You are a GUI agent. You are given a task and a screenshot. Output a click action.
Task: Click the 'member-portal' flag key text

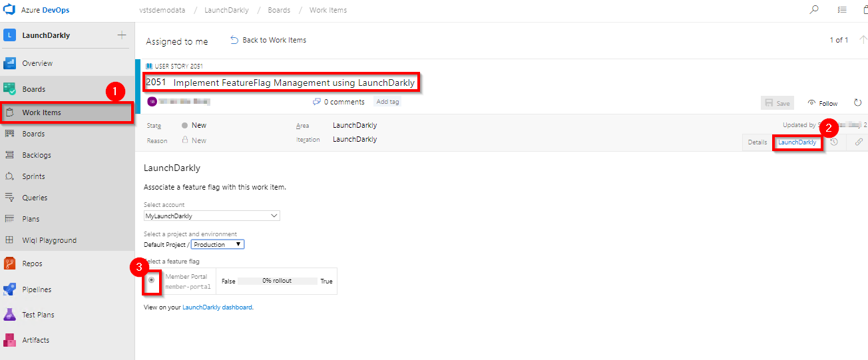(188, 287)
